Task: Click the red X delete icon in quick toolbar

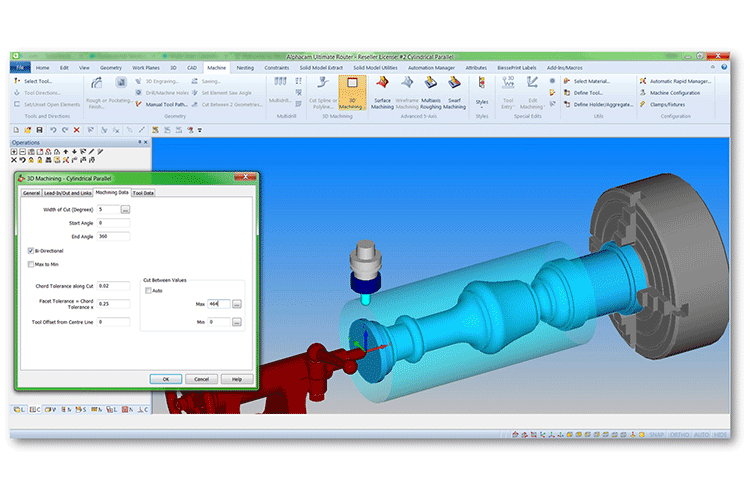Action: point(77,130)
